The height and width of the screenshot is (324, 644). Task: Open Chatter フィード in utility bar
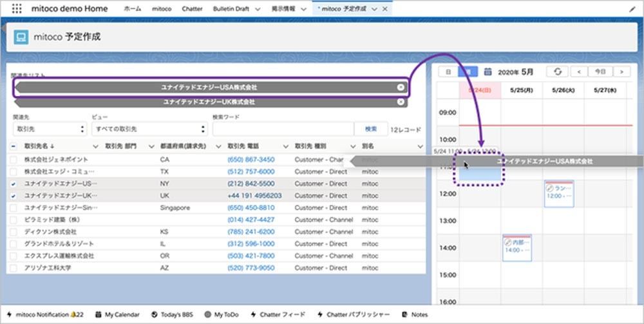pos(278,314)
